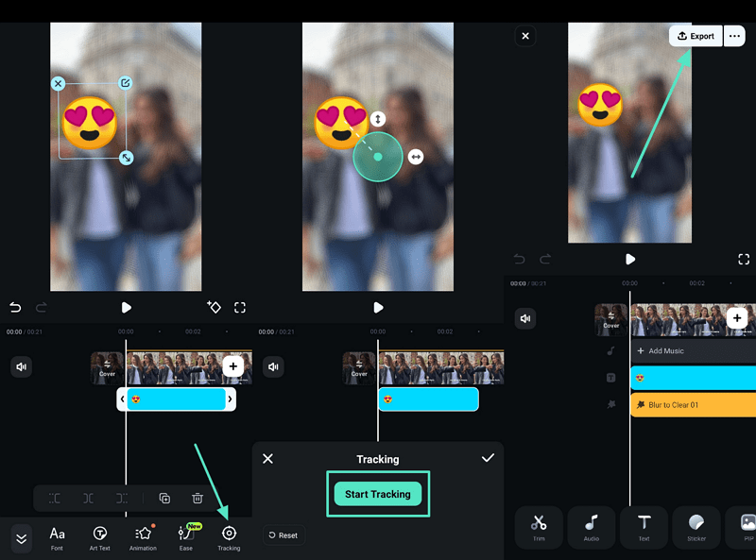The height and width of the screenshot is (560, 756).
Task: Select the Trim scissors tool
Action: pyautogui.click(x=539, y=527)
